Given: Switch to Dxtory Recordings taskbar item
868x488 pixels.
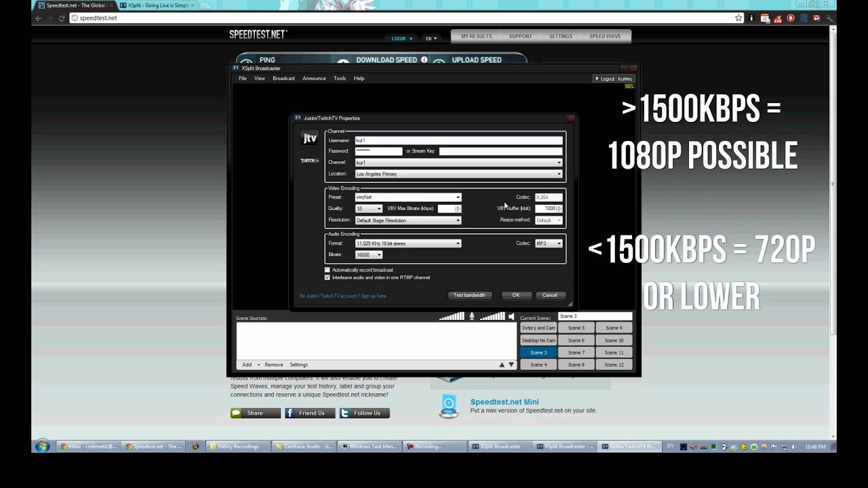Looking at the screenshot, I should [238, 447].
